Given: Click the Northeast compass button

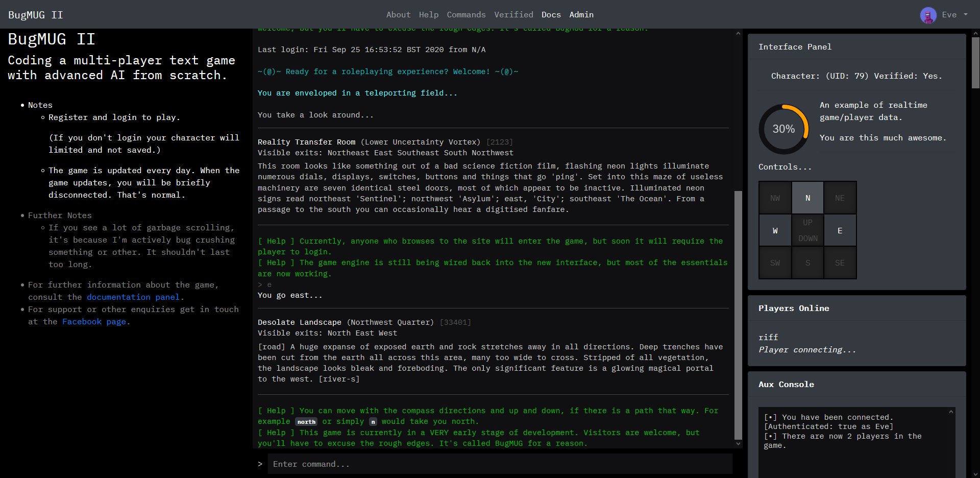Looking at the screenshot, I should click(840, 198).
